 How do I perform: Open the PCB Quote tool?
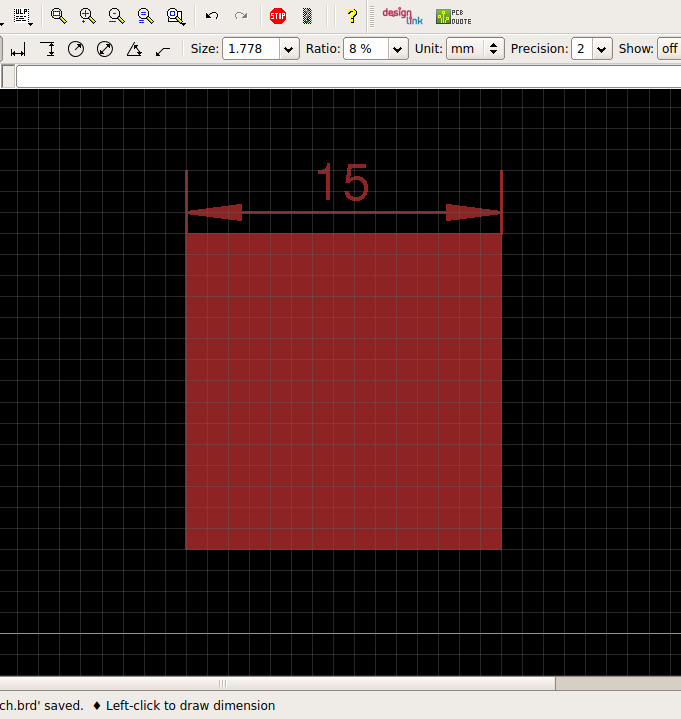454,17
